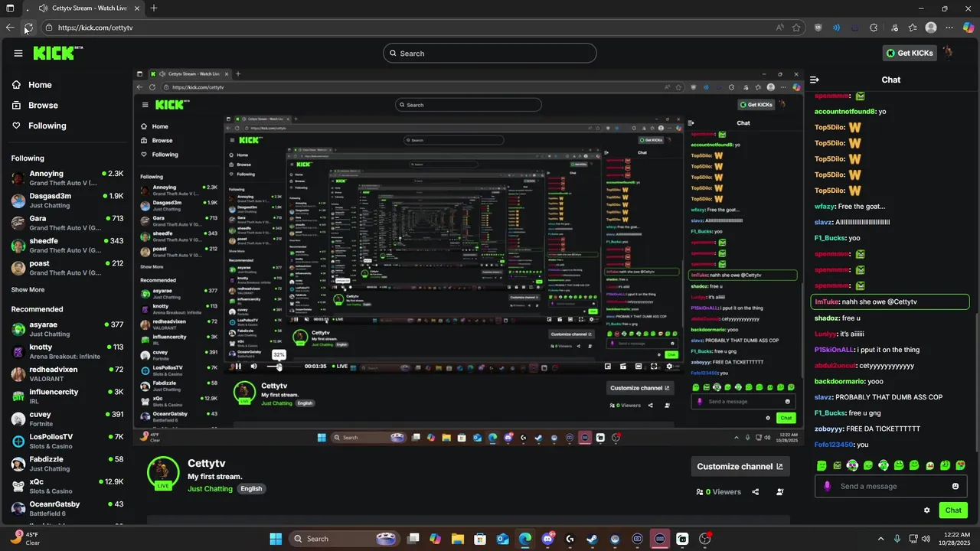
Task: Insert the first green emote
Action: tap(822, 465)
